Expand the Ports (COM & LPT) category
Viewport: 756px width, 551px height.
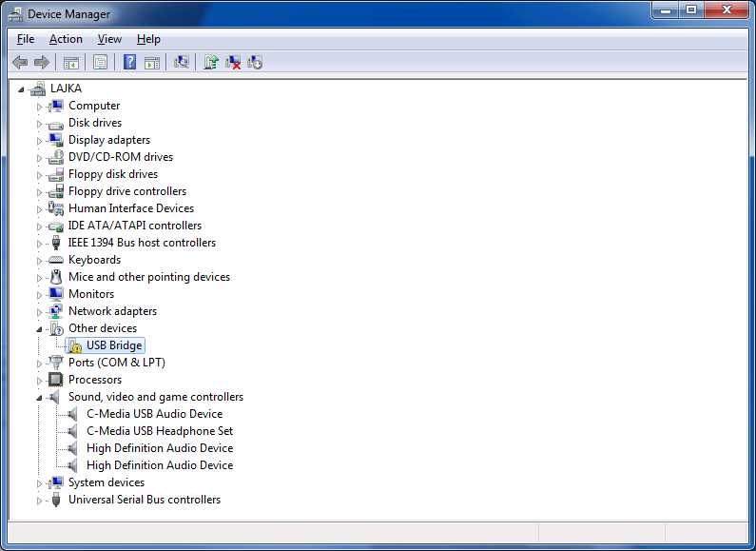click(40, 364)
